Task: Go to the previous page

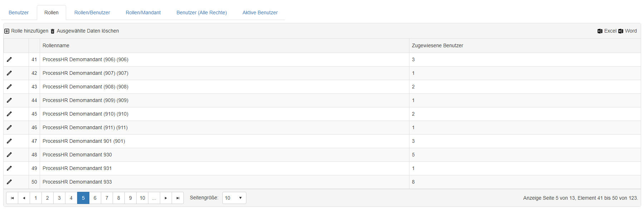Action: click(x=24, y=198)
